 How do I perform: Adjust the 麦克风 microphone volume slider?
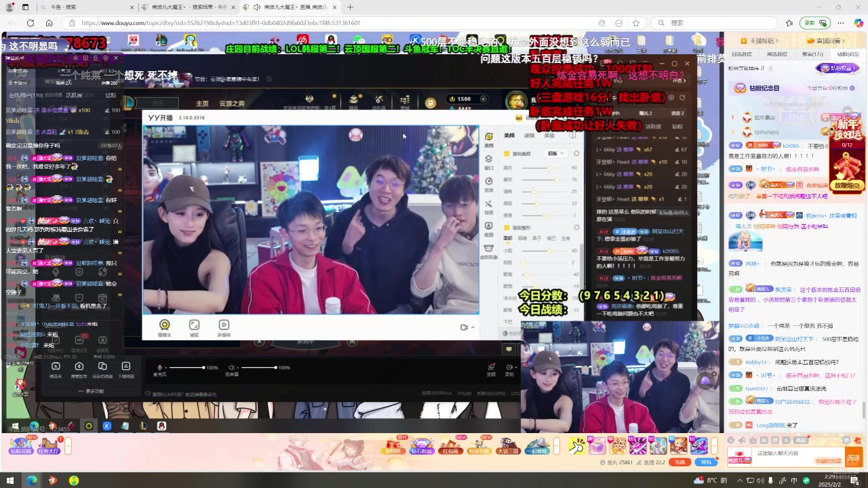(186, 367)
